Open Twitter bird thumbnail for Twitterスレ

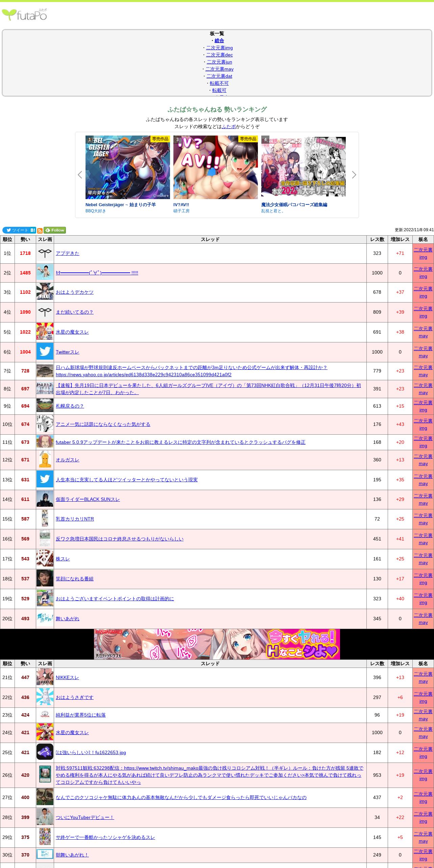coord(45,352)
